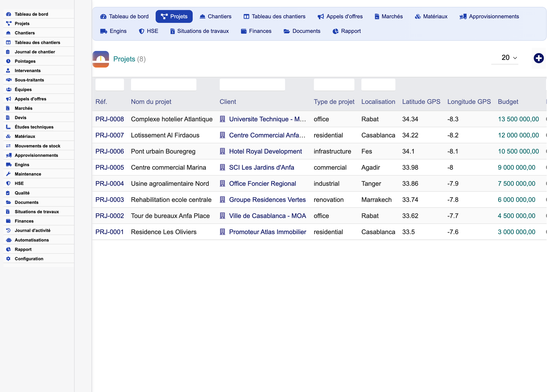Click the Journal d'activité history sidebar icon
The width and height of the screenshot is (558, 392).
pyautogui.click(x=8, y=230)
